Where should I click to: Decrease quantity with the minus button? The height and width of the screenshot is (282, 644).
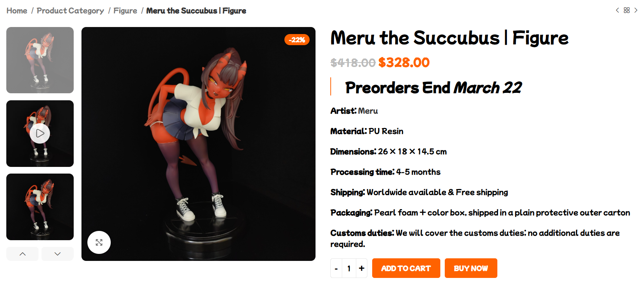(x=336, y=268)
